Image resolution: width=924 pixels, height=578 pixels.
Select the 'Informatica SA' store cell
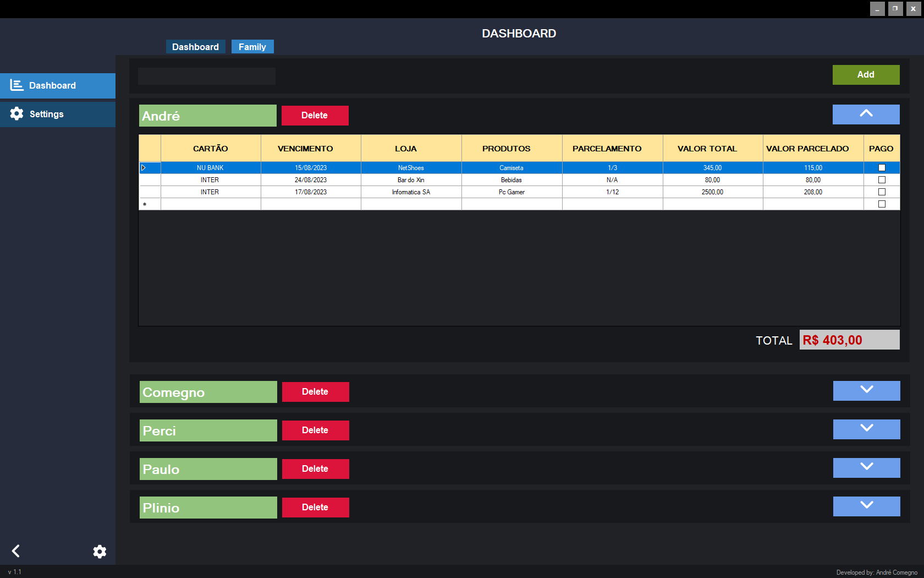tap(411, 192)
